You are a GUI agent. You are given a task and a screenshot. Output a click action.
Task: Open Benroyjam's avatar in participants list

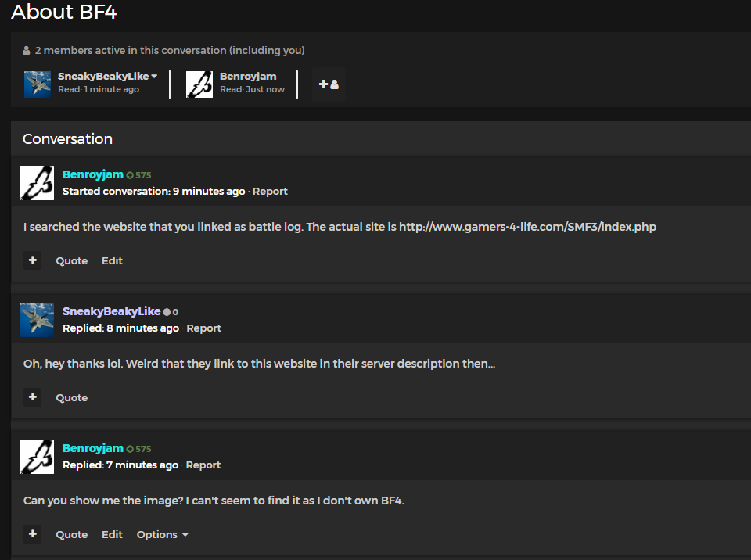tap(199, 84)
